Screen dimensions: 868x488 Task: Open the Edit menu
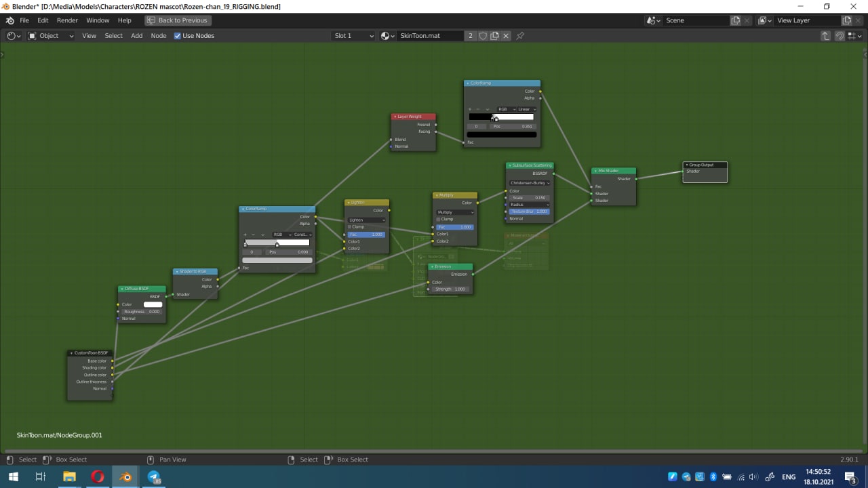point(43,20)
